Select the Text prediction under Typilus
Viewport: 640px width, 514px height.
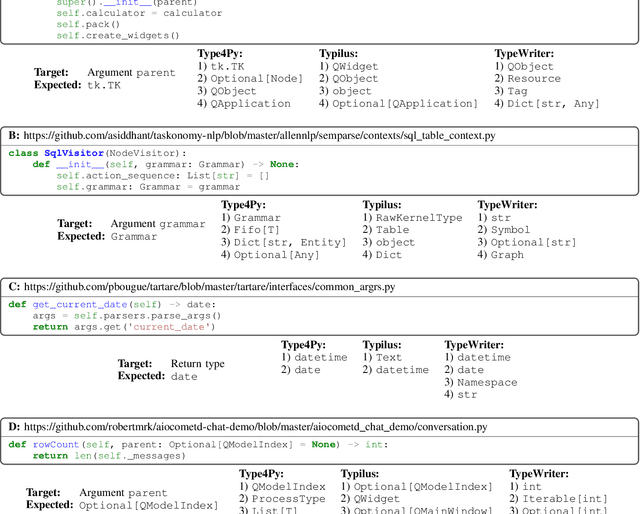[x=388, y=357]
